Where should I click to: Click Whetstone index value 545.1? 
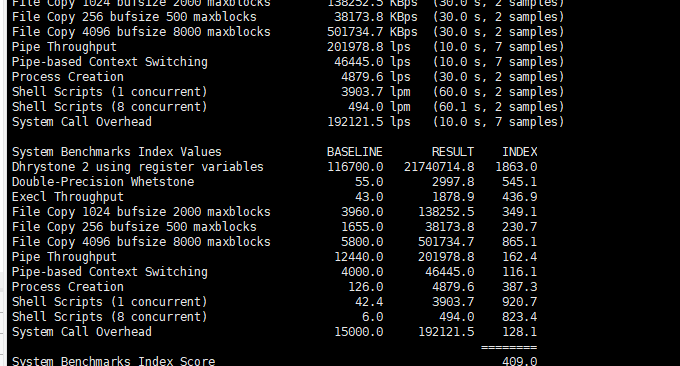pyautogui.click(x=520, y=182)
